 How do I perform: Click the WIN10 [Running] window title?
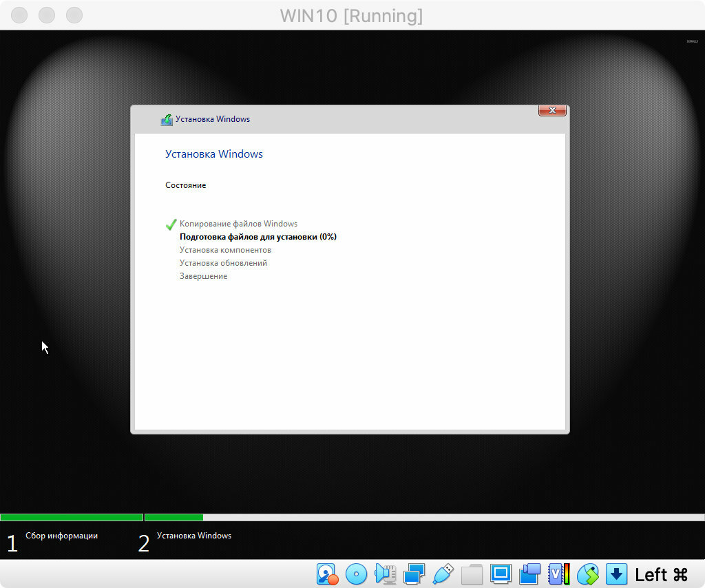pos(351,16)
